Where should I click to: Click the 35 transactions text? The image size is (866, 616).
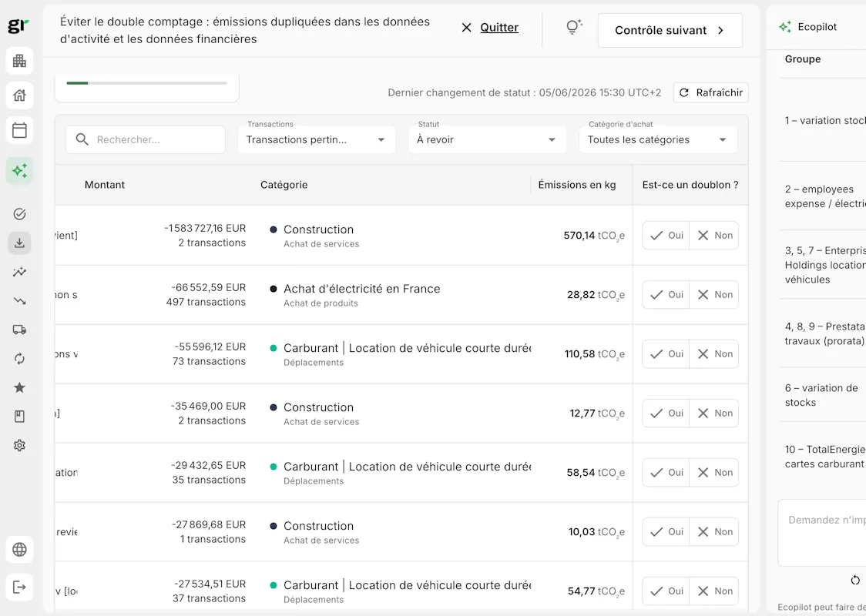(209, 480)
